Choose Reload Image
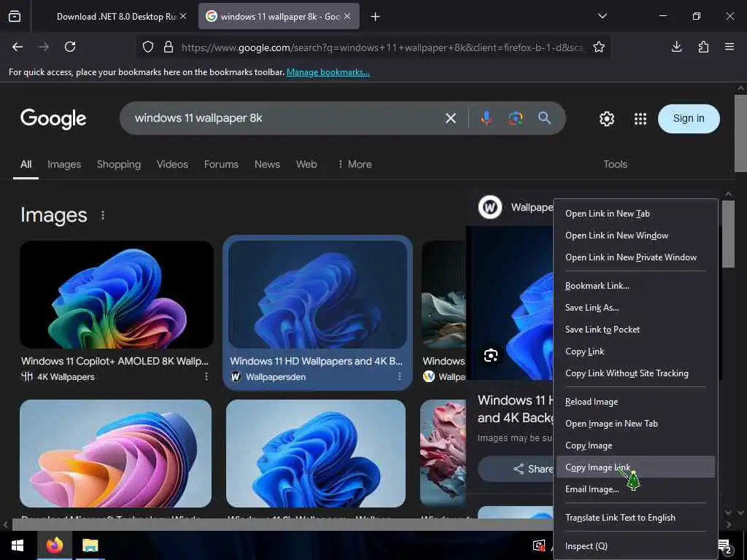747x560 pixels. coord(635,402)
